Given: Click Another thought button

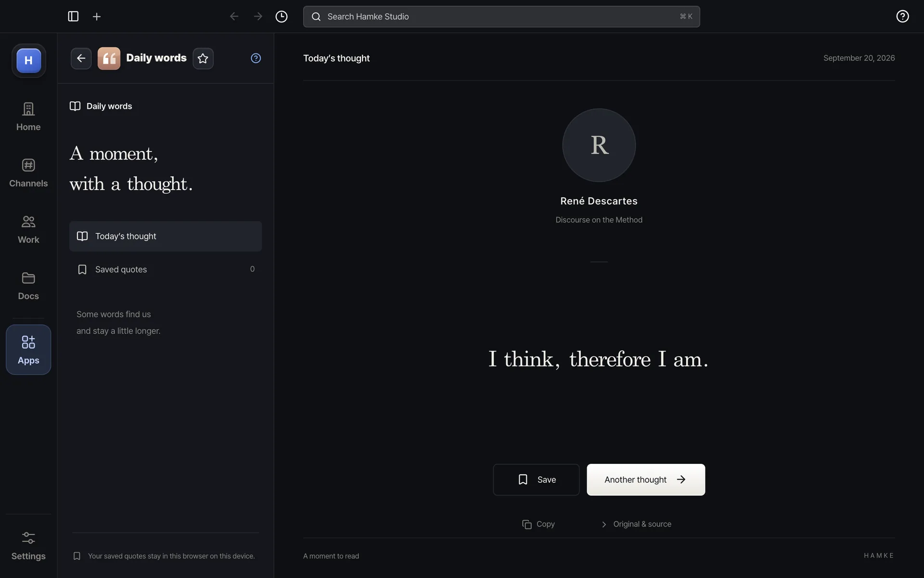Looking at the screenshot, I should point(646,480).
